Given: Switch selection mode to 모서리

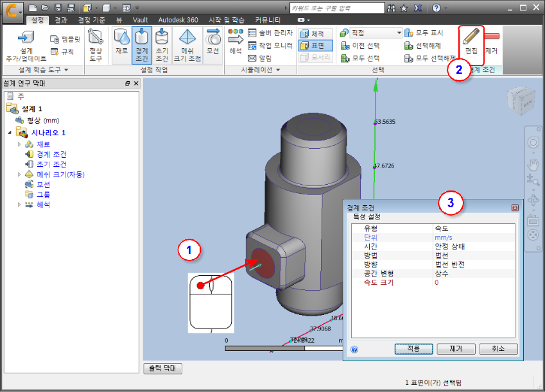Looking at the screenshot, I should pyautogui.click(x=316, y=57).
